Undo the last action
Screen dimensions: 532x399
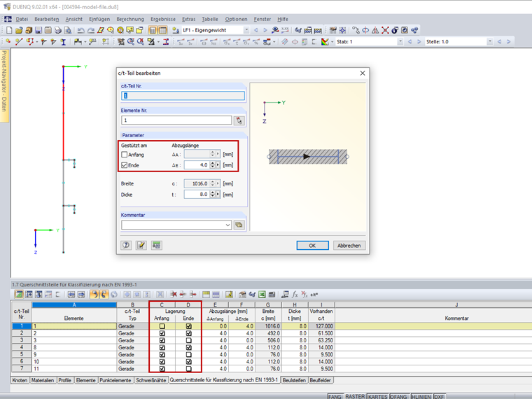click(x=80, y=30)
